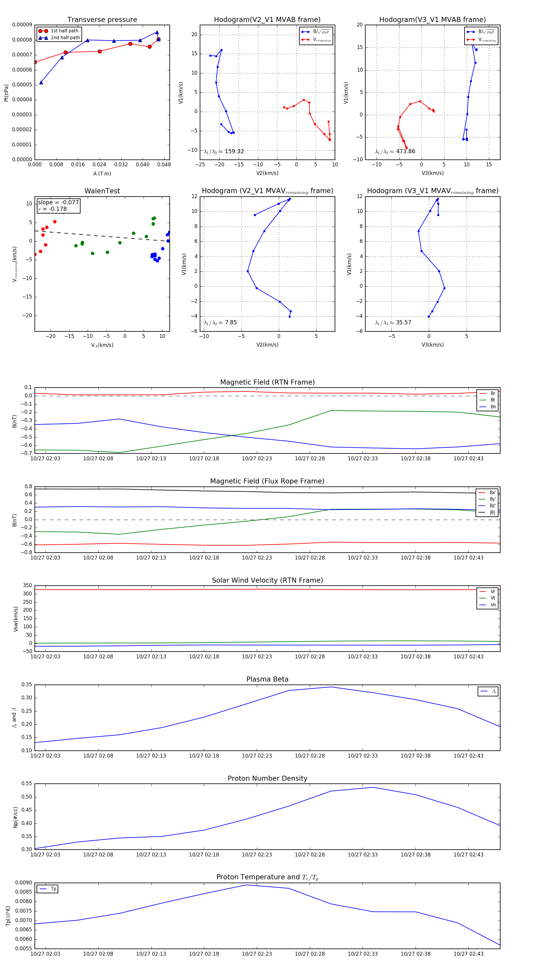Image resolution: width=535 pixels, height=980 pixels.
Task: Click the '2nd half path' legend entry
Action: (x=59, y=38)
